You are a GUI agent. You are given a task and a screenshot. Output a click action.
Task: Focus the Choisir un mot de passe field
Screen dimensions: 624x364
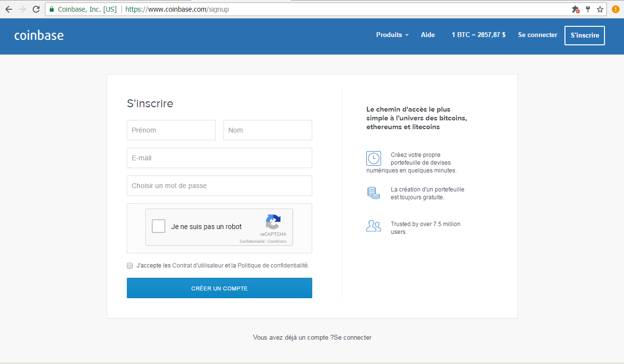point(220,186)
